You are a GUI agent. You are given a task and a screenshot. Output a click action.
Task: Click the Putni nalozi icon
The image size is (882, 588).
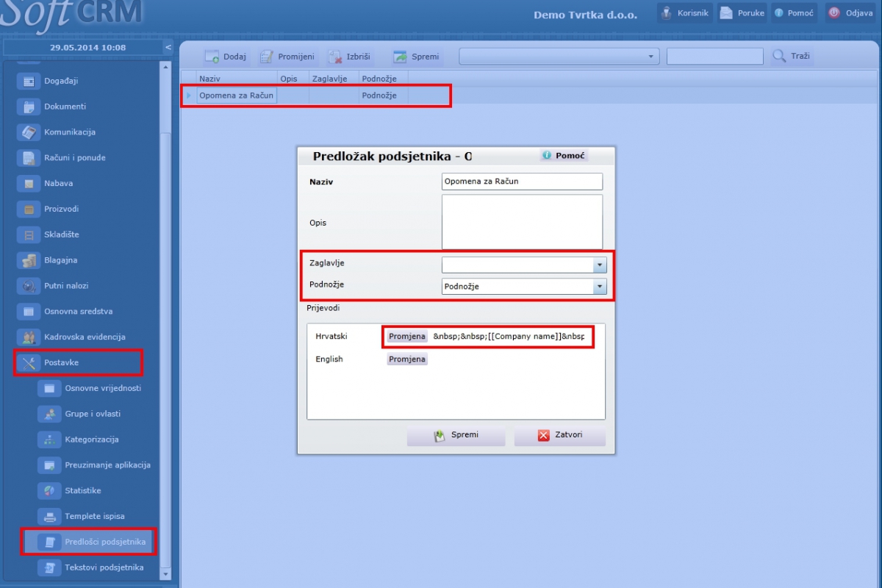(x=29, y=286)
